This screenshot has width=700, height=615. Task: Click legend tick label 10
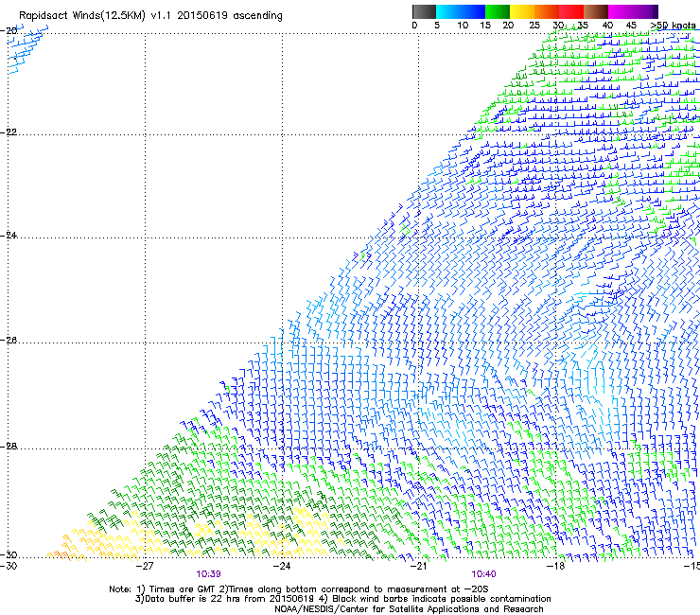point(463,26)
